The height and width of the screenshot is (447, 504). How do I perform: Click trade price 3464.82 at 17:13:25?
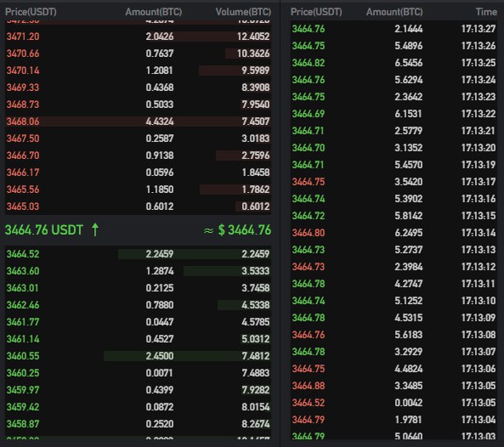309,63
